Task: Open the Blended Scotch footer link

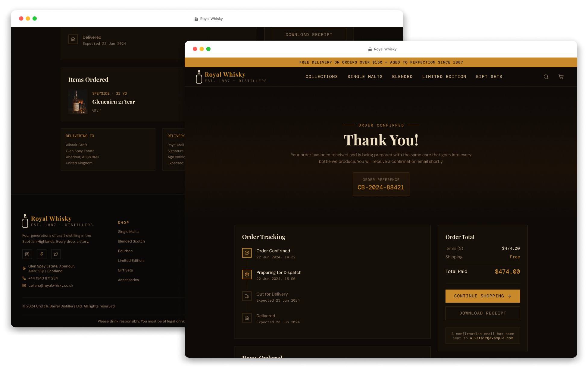Action: (131, 241)
